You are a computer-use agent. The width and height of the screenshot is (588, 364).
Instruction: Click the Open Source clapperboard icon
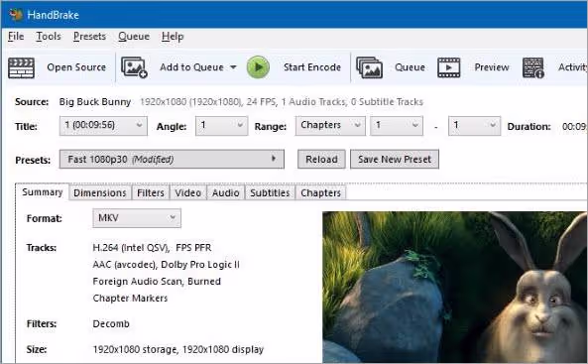[22, 67]
